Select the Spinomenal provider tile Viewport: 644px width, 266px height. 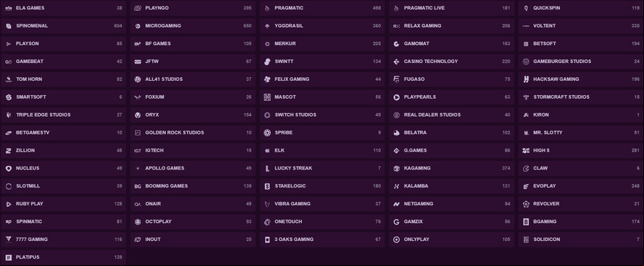pos(63,26)
